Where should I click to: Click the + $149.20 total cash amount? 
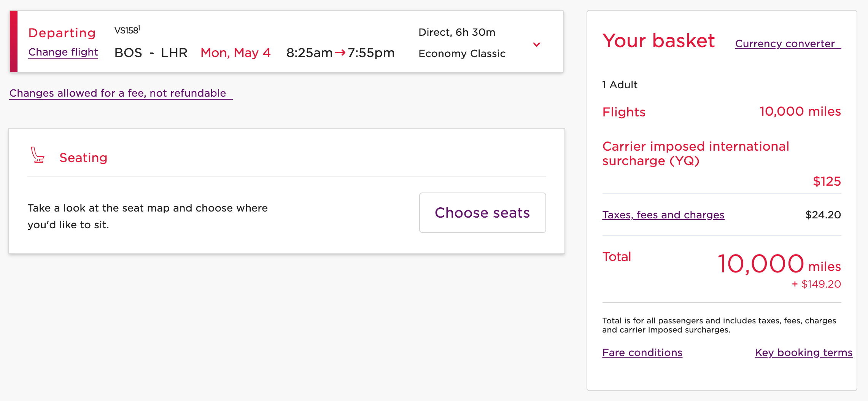pos(816,284)
